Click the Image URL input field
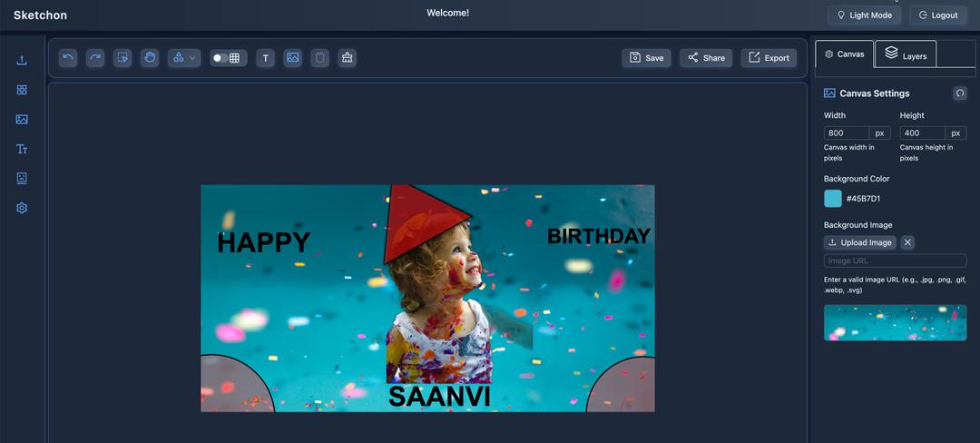The height and width of the screenshot is (443, 980). [895, 261]
